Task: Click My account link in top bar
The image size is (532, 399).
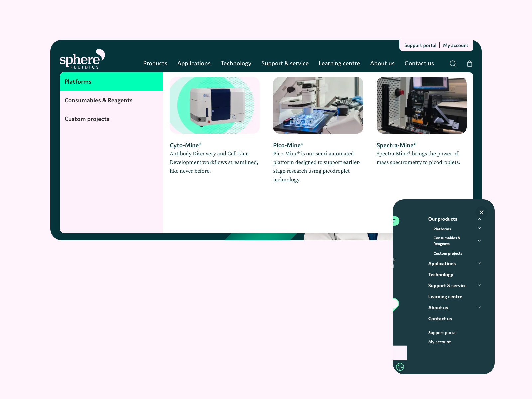Action: (x=455, y=45)
